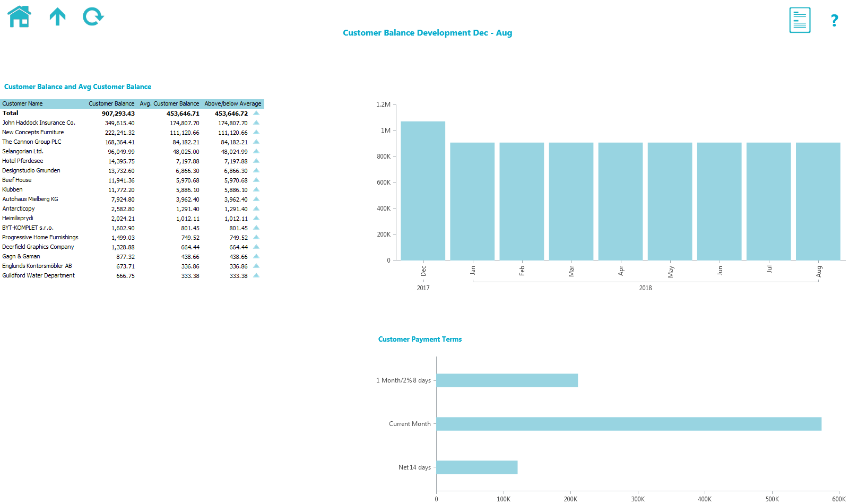Select Beef House in the customer table
849x504 pixels.
tap(16, 180)
